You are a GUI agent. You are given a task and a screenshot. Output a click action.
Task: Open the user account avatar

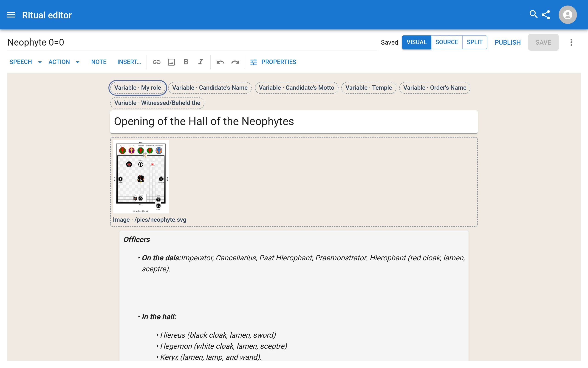click(567, 14)
